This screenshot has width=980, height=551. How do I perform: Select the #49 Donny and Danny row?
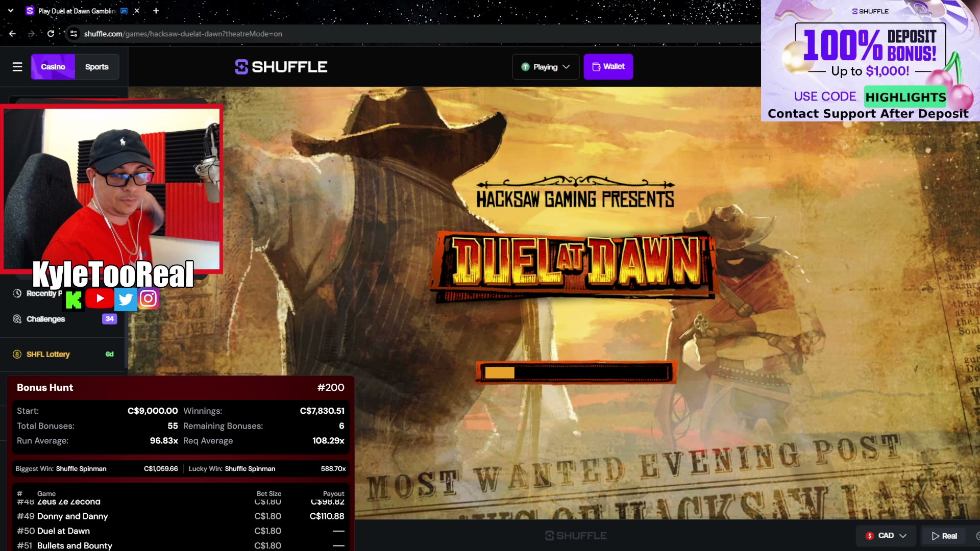(181, 516)
